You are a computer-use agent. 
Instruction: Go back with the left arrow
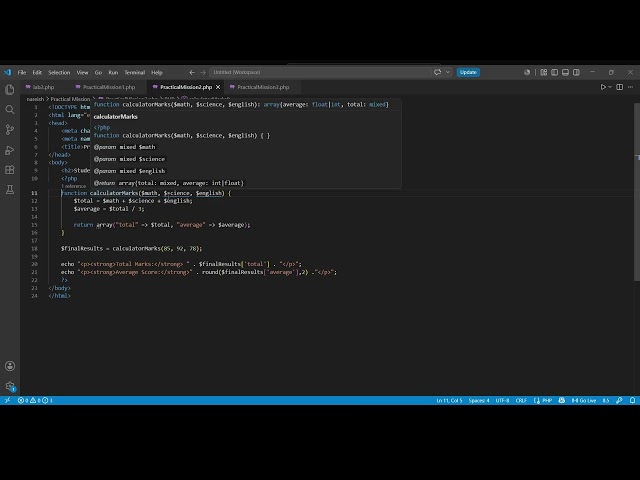pyautogui.click(x=192, y=72)
